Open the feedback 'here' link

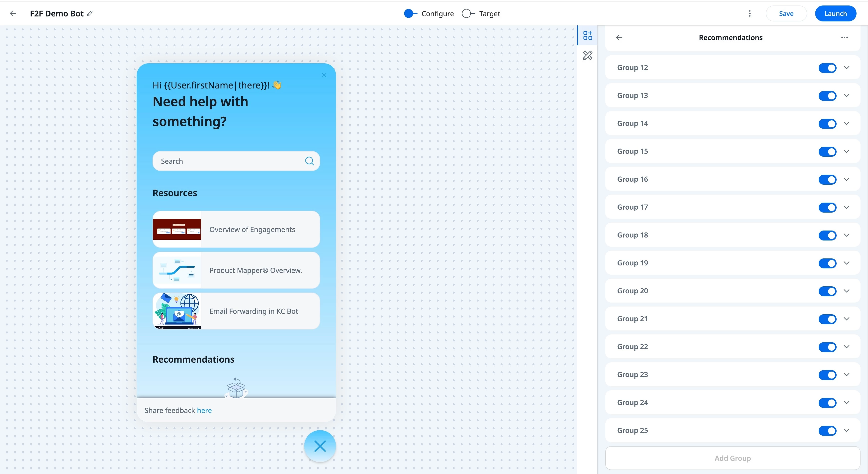204,410
